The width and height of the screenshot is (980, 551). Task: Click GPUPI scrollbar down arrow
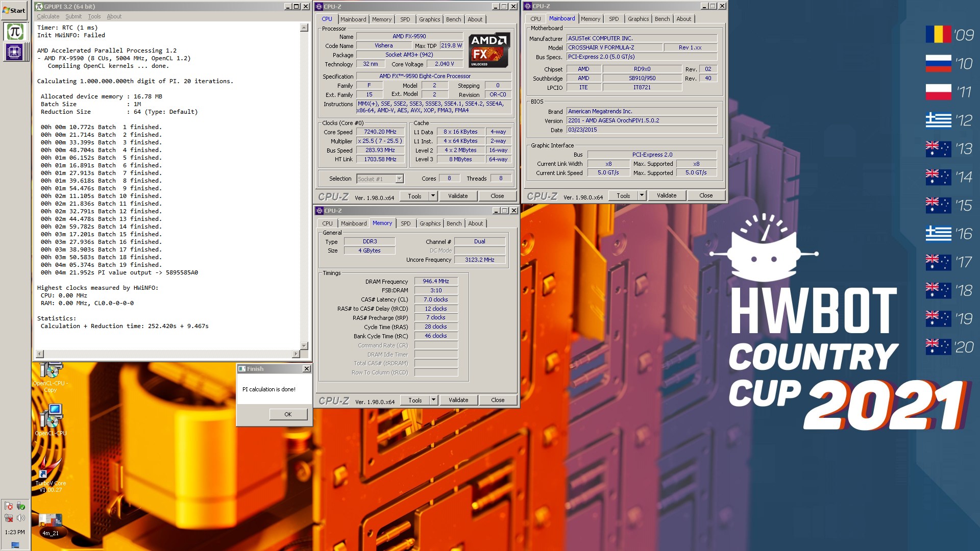pyautogui.click(x=304, y=346)
